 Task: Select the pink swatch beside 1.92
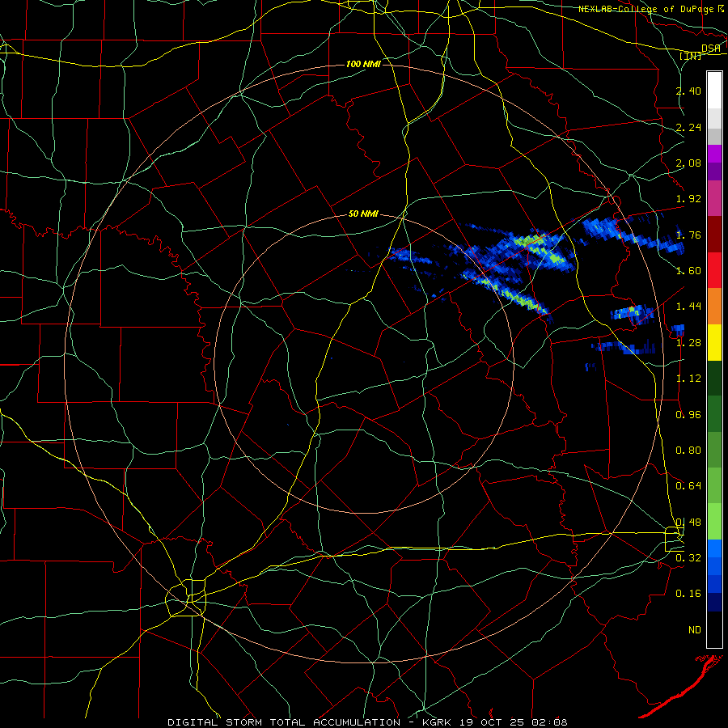[x=714, y=199]
